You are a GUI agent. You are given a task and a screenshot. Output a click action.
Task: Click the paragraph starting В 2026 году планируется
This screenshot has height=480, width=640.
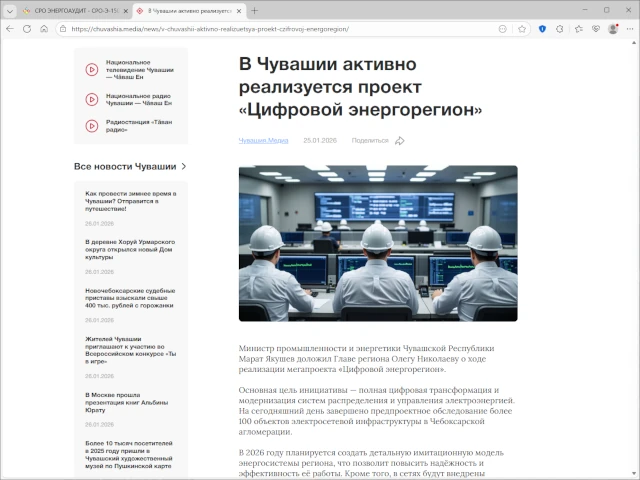click(x=371, y=463)
